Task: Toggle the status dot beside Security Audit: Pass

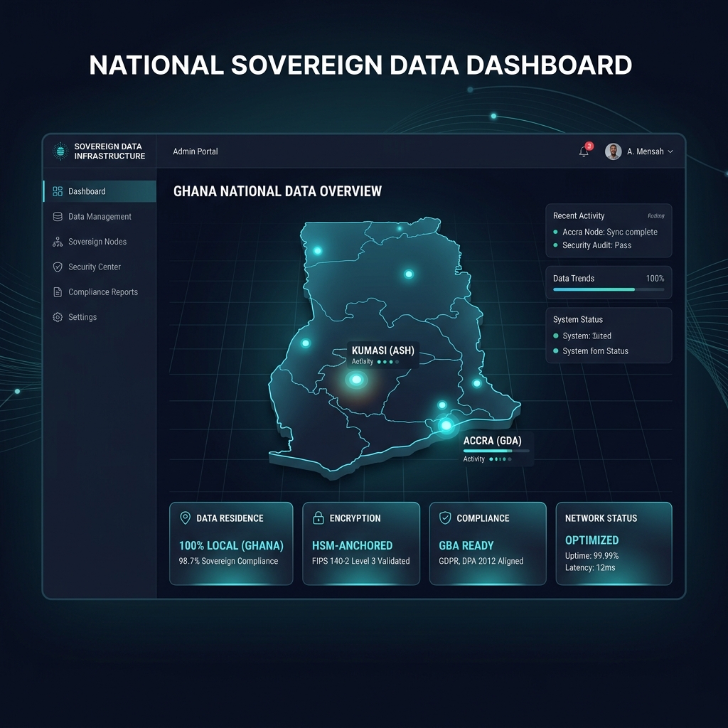Action: pyautogui.click(x=555, y=245)
